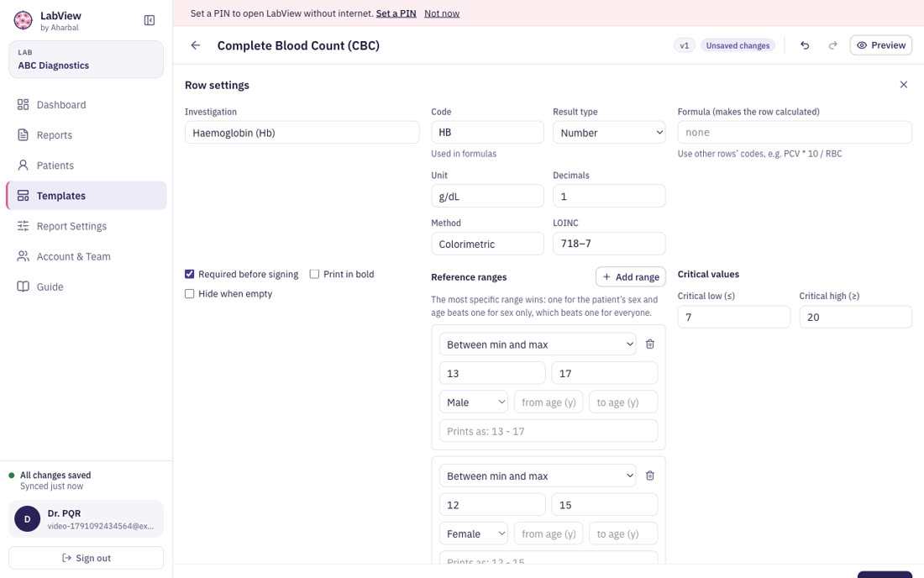Uncheck Required before signing
Screen dimensions: 924x578
point(189,274)
